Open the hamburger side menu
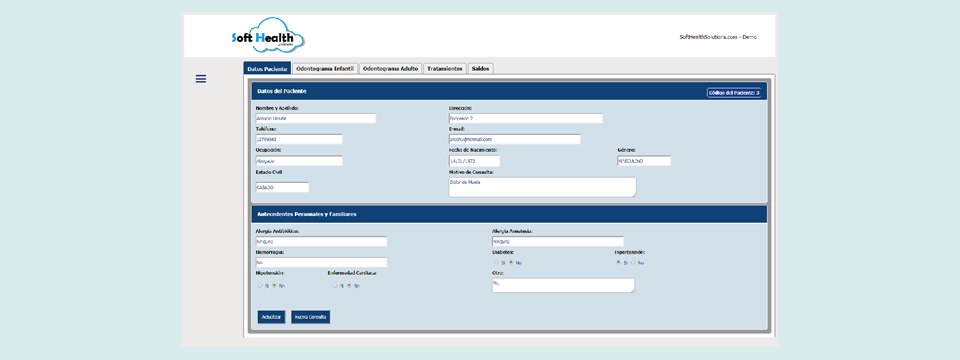Screen dimensions: 960x360 pyautogui.click(x=201, y=79)
